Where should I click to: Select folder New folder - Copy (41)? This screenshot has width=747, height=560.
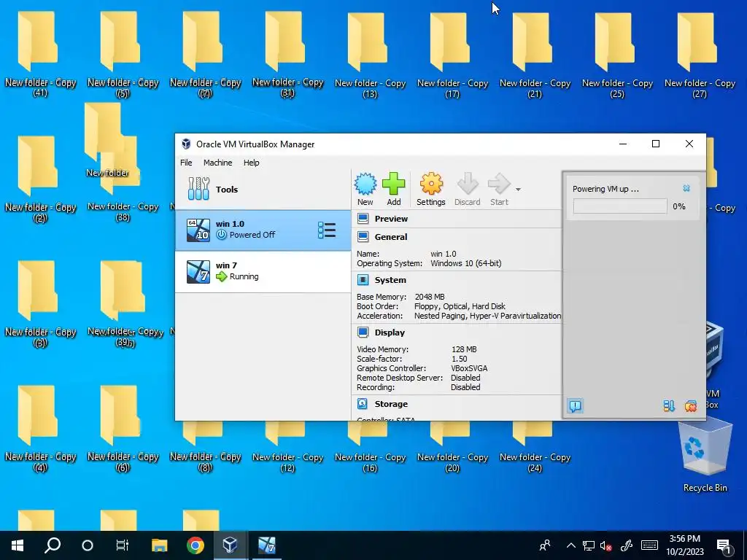click(x=40, y=55)
